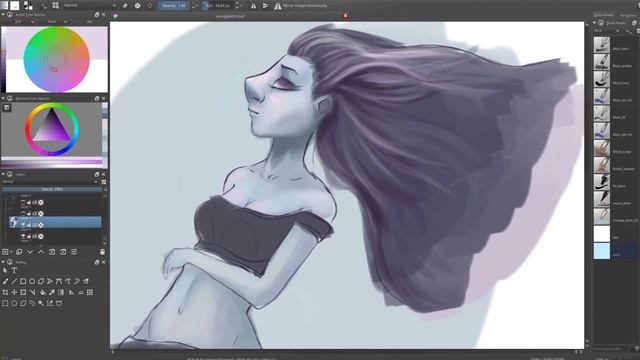This screenshot has height=360, width=640.
Task: Select the Fill bucket tool
Action: click(43, 292)
